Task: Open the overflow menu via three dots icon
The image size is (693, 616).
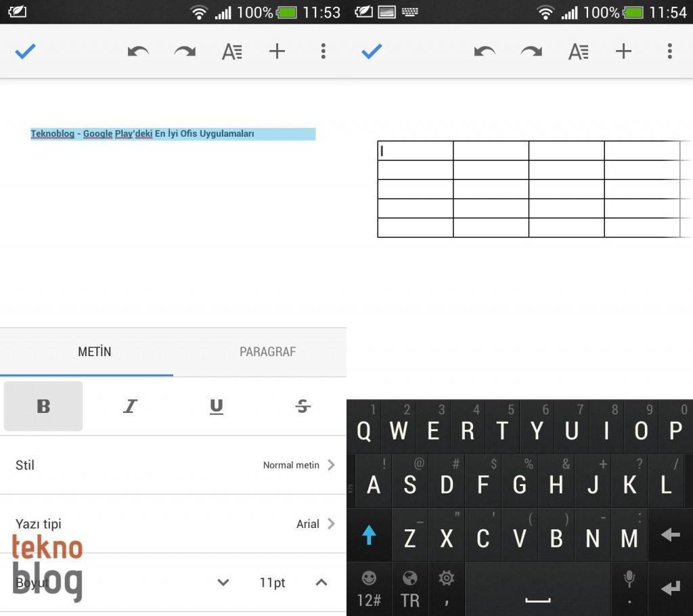Action: (323, 51)
